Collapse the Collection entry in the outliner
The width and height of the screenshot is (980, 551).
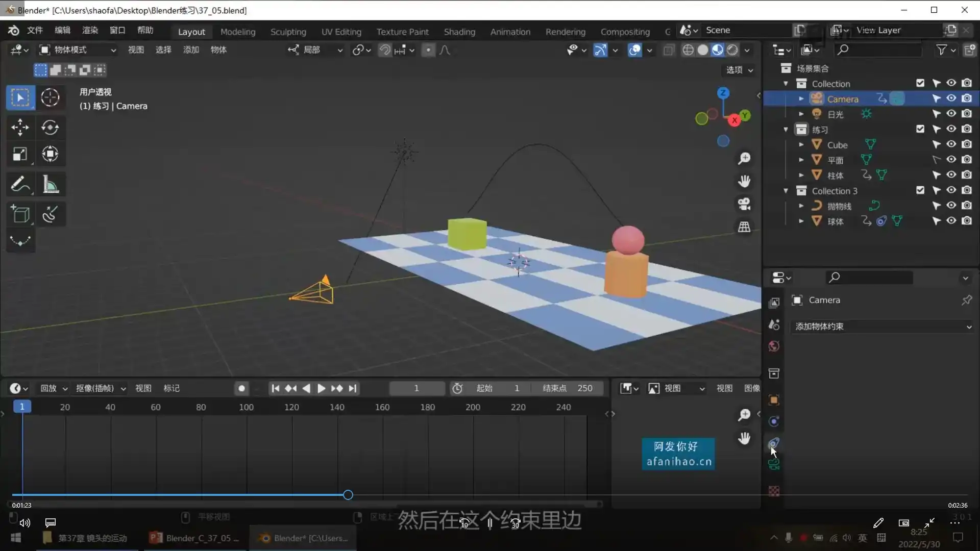click(786, 83)
